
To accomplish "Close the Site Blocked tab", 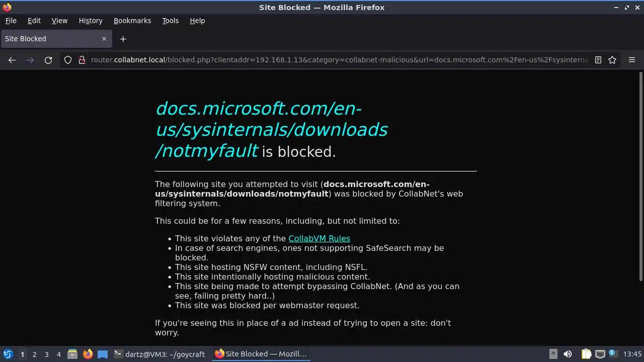I will pyautogui.click(x=104, y=39).
